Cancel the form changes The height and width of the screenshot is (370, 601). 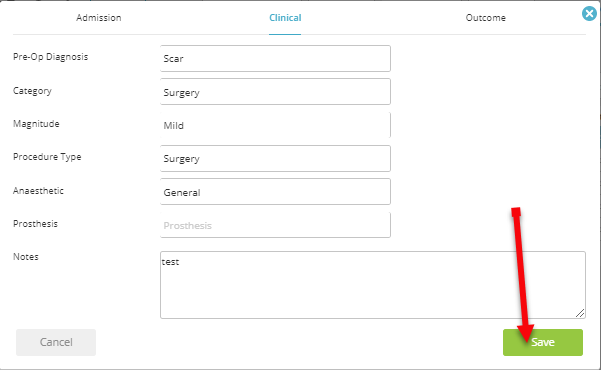[x=56, y=342]
